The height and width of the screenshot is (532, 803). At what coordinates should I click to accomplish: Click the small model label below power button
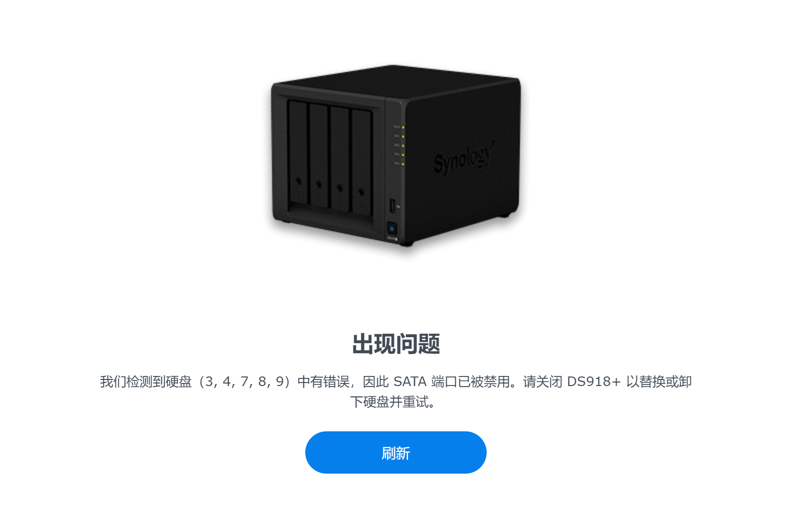tap(392, 239)
